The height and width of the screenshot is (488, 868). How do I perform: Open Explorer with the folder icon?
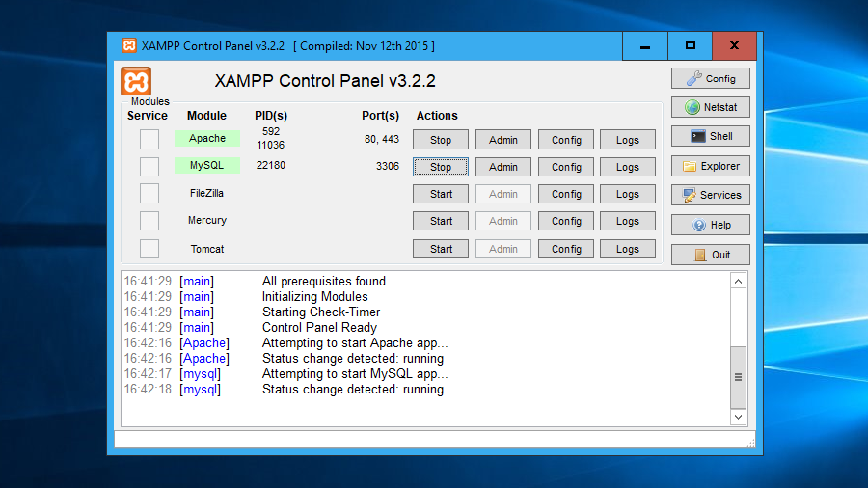point(710,166)
